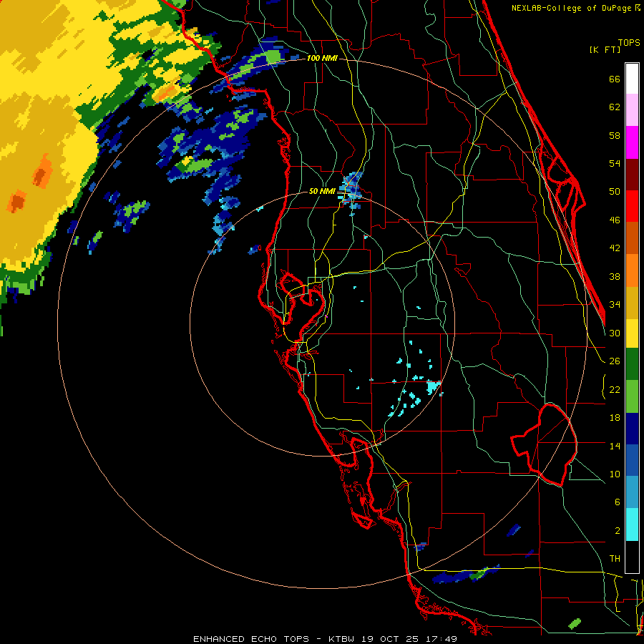644x644 pixels.
Task: Click the 34 value on the scale
Action: pos(615,305)
